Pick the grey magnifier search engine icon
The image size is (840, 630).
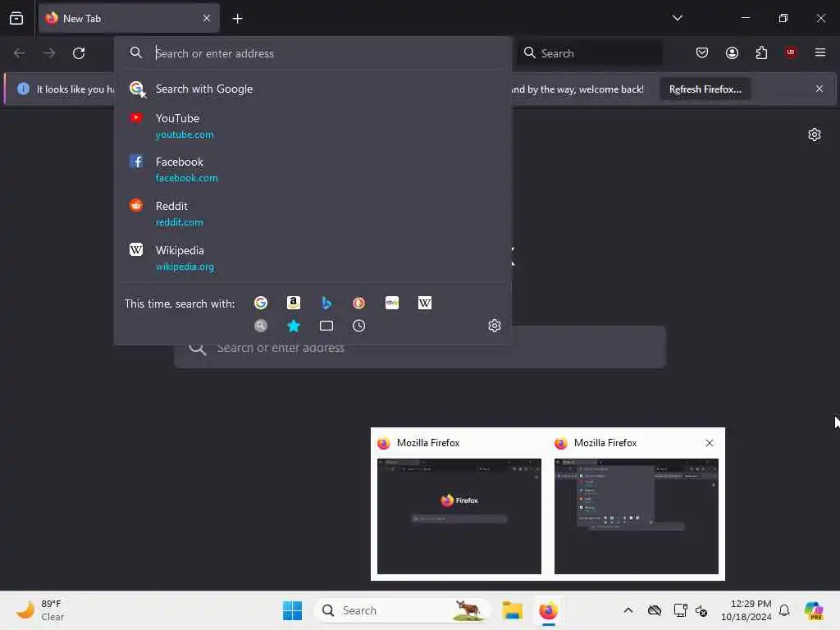(261, 326)
